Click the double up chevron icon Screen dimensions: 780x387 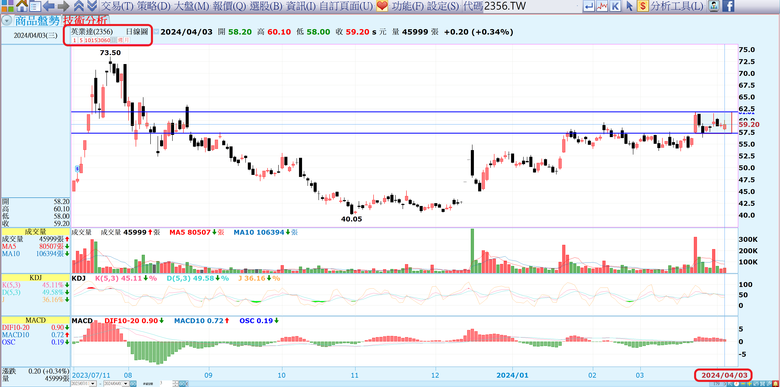click(x=79, y=6)
